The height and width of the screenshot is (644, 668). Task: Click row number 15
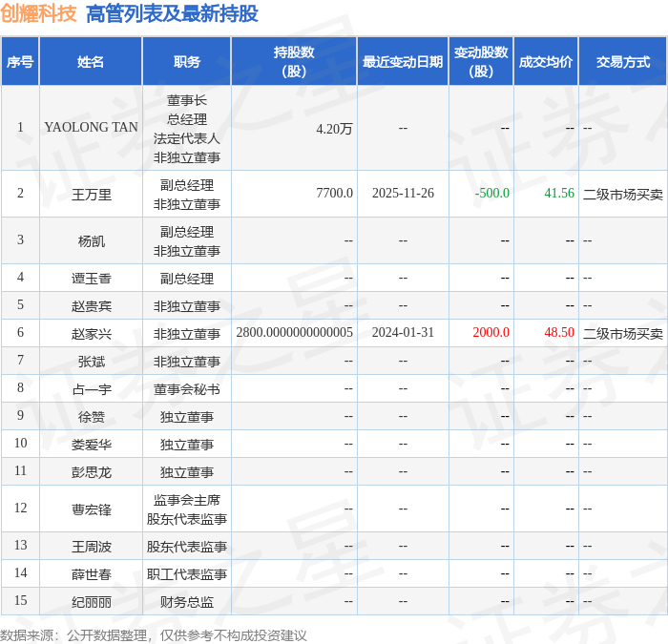[20, 600]
